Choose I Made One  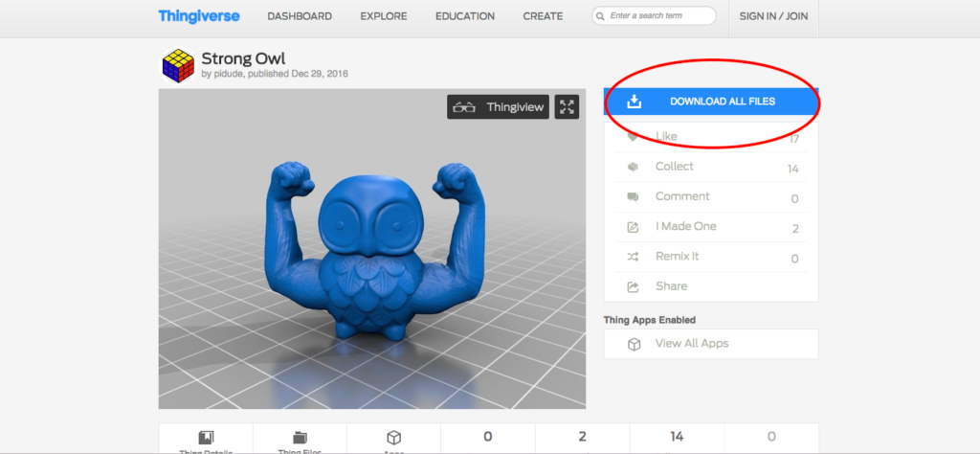pyautogui.click(x=711, y=227)
